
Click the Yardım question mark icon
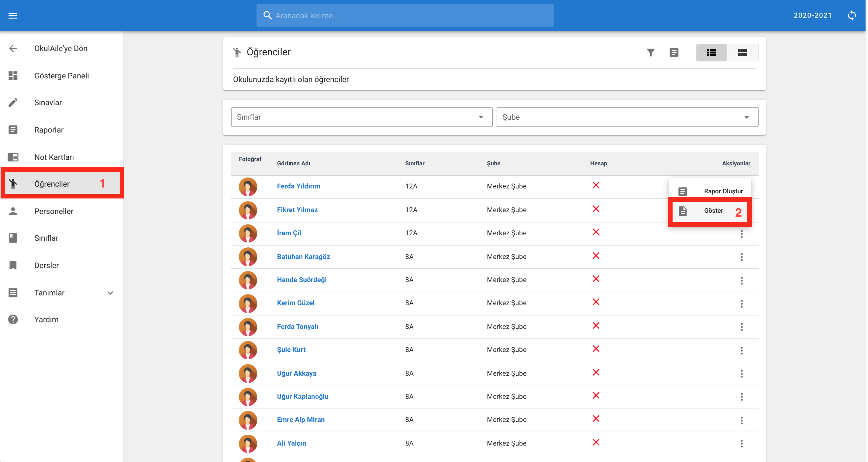coord(13,319)
